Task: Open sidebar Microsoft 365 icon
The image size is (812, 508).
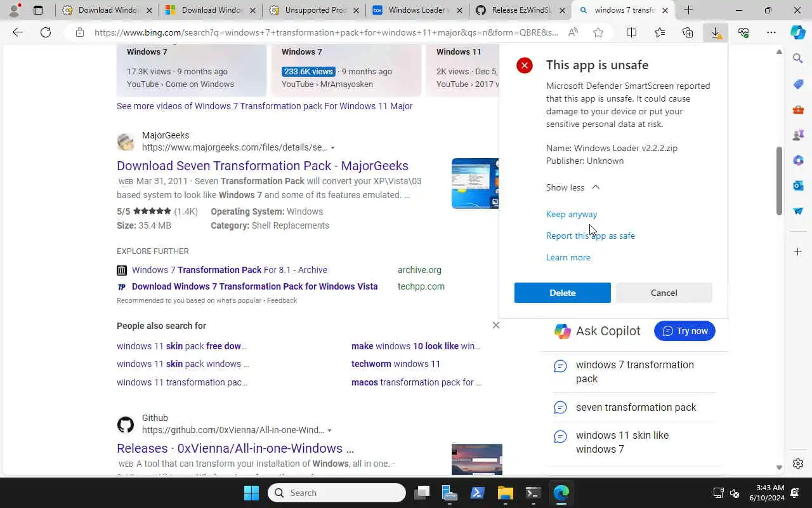Action: point(798,160)
